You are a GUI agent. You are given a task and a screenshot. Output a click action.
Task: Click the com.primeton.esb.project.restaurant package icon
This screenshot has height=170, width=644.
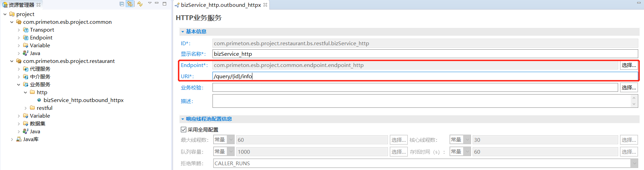click(19, 61)
